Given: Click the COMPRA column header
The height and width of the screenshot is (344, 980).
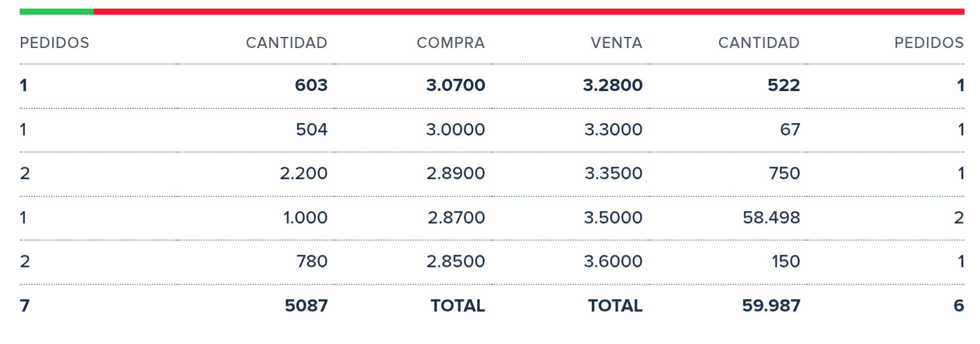Looking at the screenshot, I should pos(450,42).
